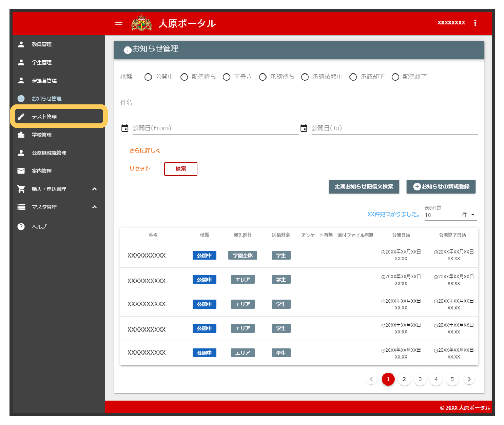Collapse マスタ管理 chevron

coord(95,207)
